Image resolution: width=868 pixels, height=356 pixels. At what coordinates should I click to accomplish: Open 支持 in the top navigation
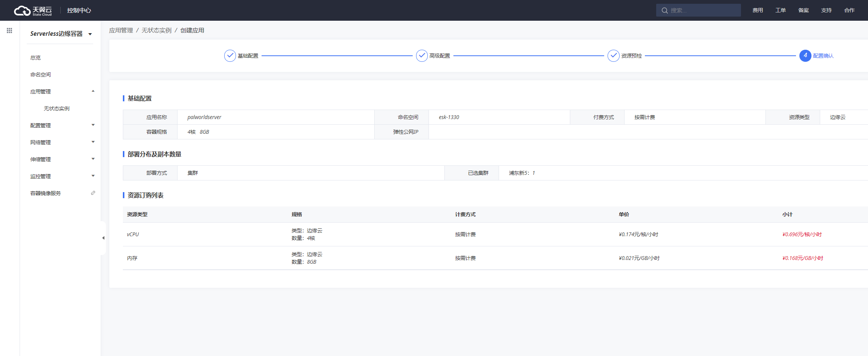coord(827,11)
